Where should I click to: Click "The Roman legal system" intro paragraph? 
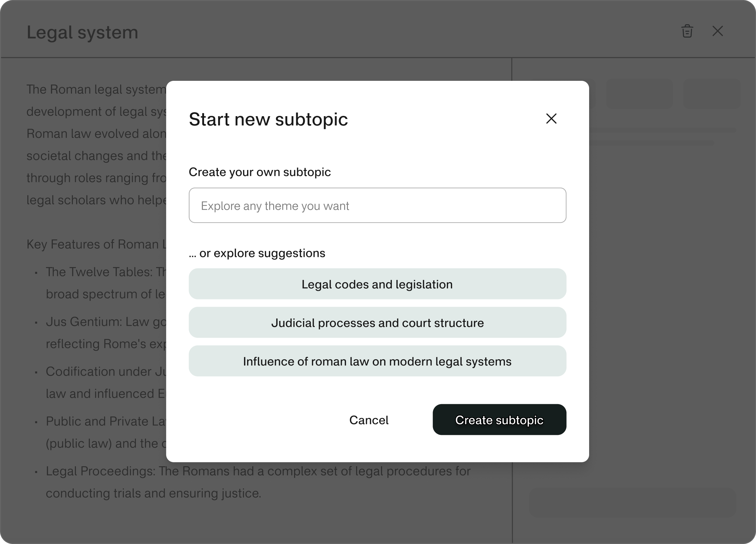[96, 89]
